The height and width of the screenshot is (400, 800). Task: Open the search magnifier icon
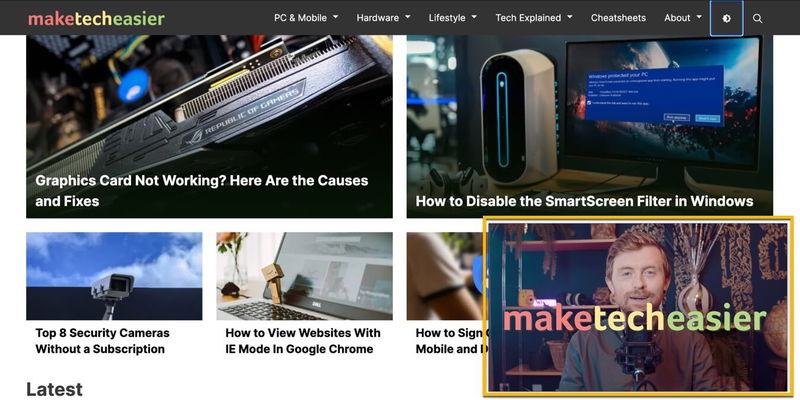click(x=757, y=18)
